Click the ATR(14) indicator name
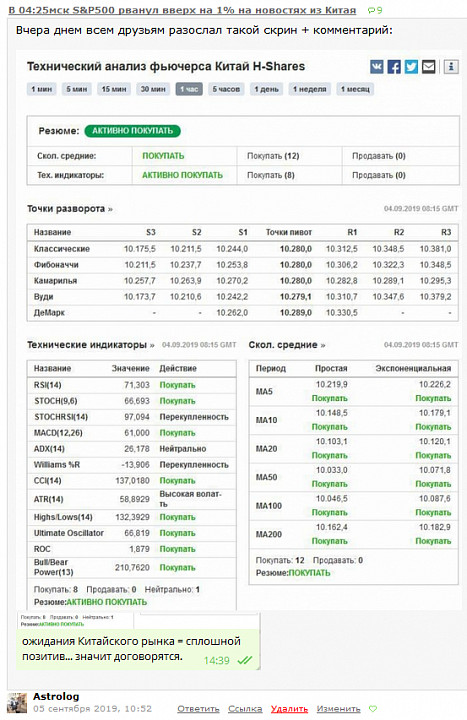This screenshot has width=467, height=720. point(49,499)
